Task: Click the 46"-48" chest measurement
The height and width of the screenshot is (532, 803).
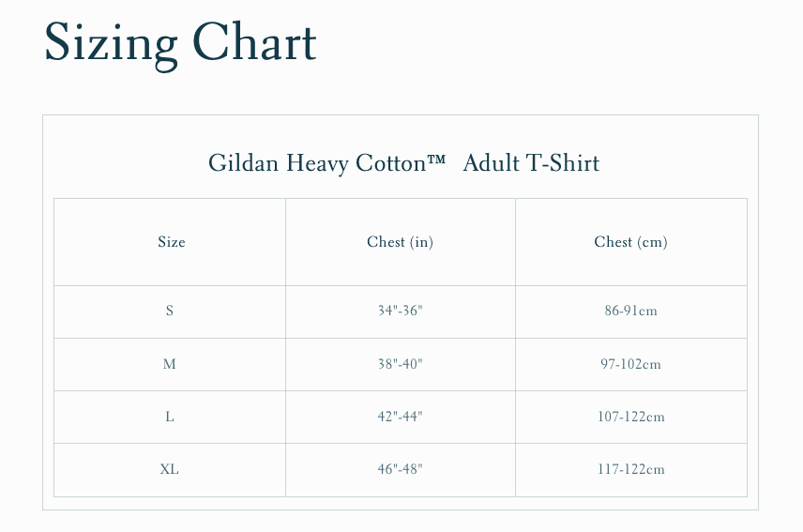Action: click(401, 469)
